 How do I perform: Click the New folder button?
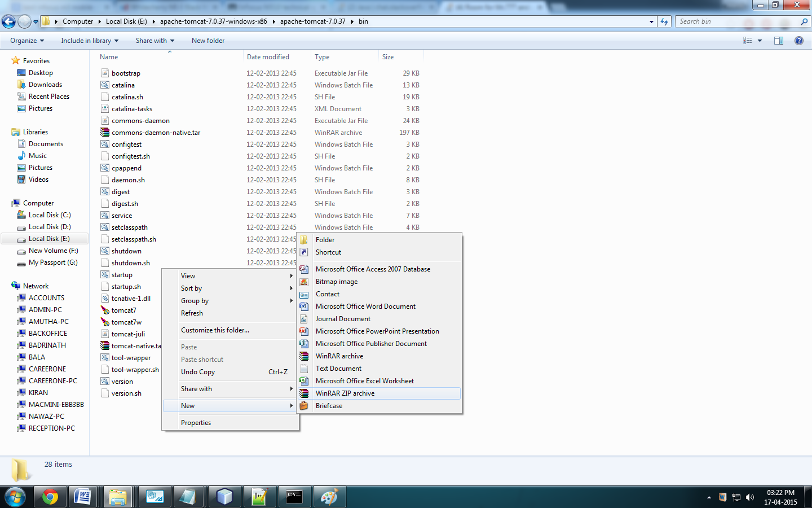[x=208, y=41]
